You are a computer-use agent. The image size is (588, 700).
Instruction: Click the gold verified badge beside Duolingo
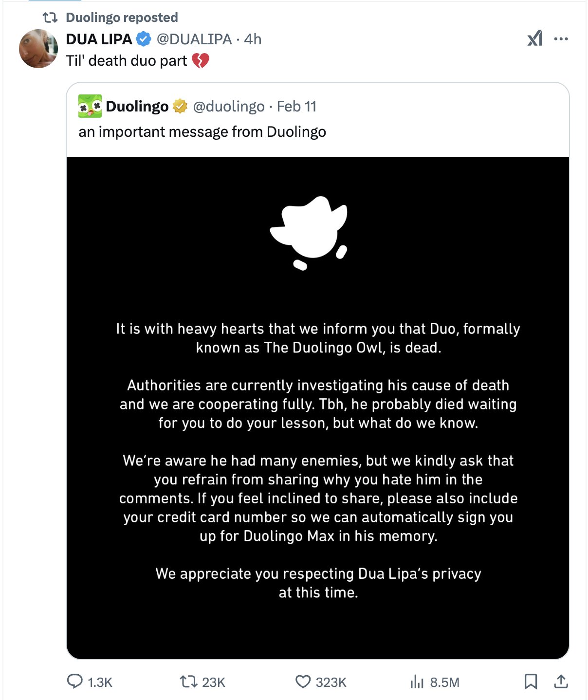click(180, 106)
